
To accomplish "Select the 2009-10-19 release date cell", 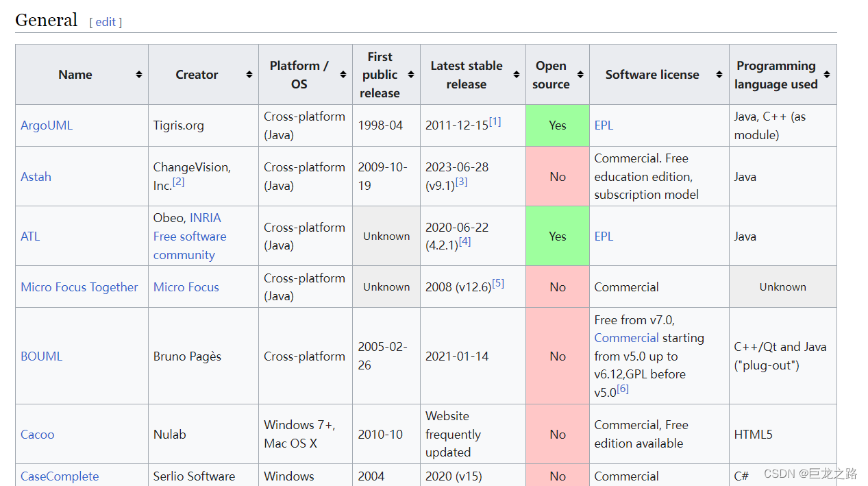I will point(386,177).
